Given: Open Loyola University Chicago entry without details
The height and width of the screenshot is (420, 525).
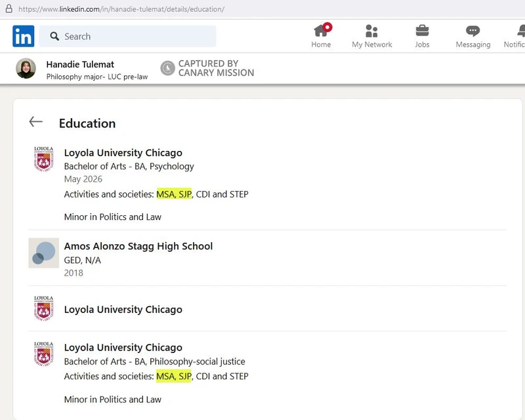Looking at the screenshot, I should tap(123, 310).
